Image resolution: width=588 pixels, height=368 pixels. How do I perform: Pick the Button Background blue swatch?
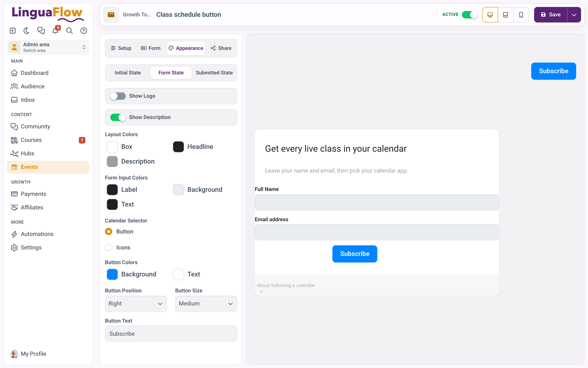(x=112, y=274)
